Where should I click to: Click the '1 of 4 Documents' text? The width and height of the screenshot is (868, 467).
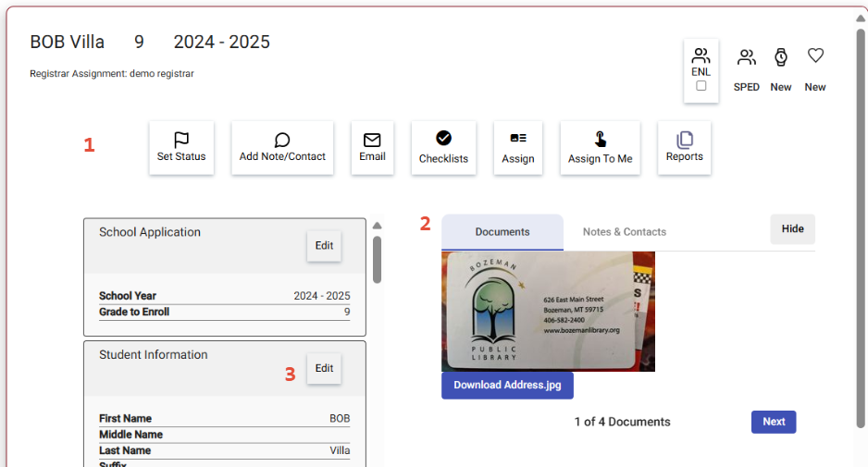pos(622,422)
